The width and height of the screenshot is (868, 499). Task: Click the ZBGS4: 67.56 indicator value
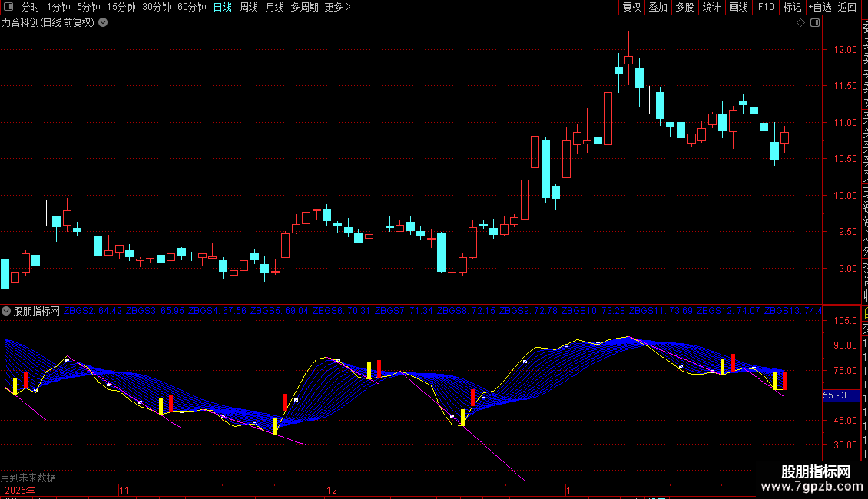click(217, 311)
